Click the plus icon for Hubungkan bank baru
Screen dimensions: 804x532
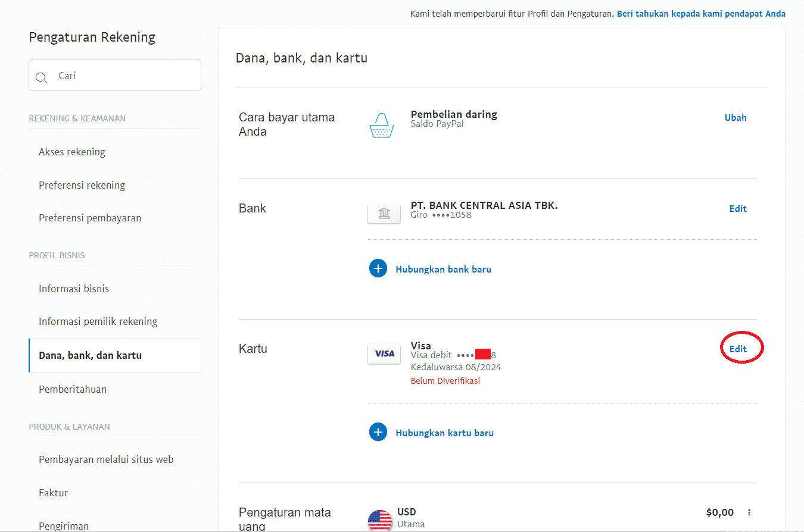378,269
